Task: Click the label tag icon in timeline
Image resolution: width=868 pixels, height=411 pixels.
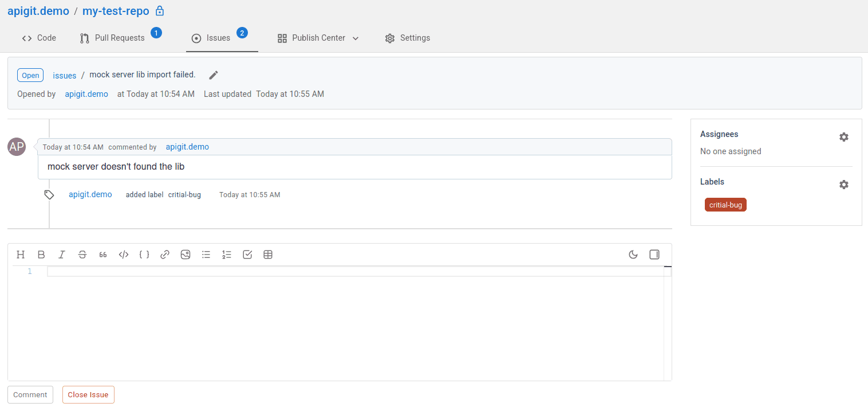Action: (49, 195)
